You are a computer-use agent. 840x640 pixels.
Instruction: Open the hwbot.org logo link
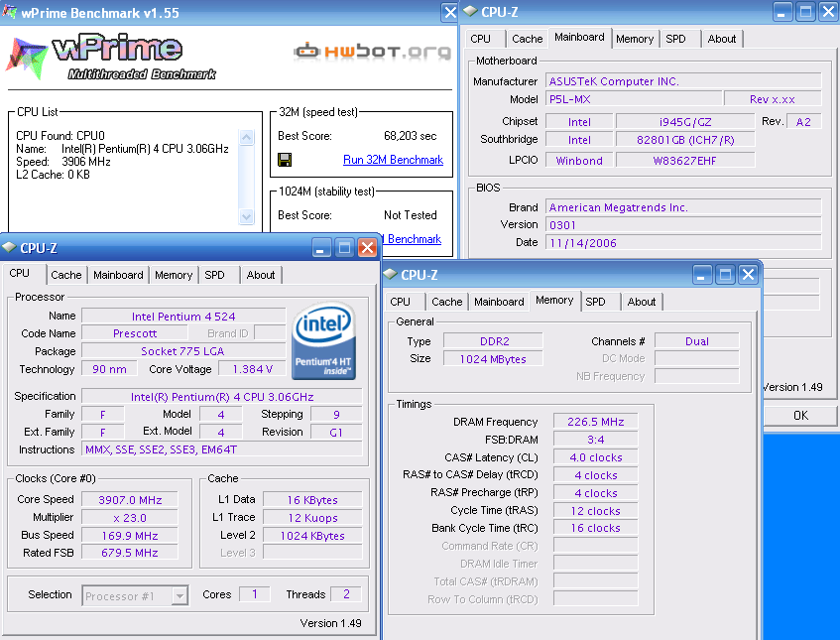tap(372, 52)
